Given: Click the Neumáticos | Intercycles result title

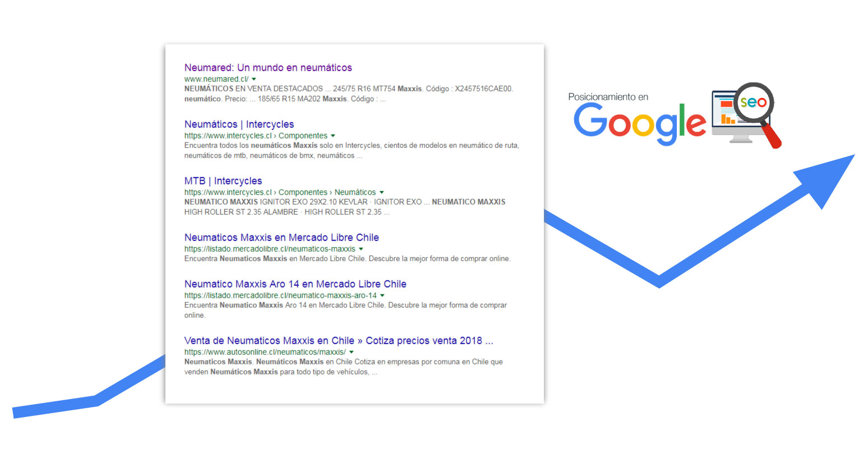Looking at the screenshot, I should pos(239,124).
